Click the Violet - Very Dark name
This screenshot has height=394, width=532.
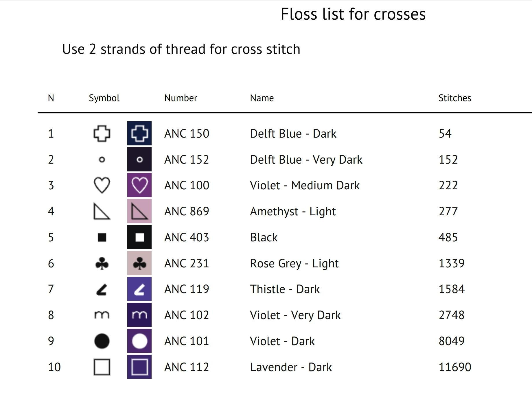click(x=295, y=315)
